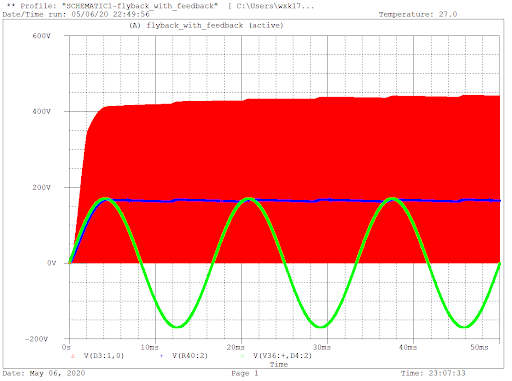Click the 30ms label on the time axis

coord(321,348)
